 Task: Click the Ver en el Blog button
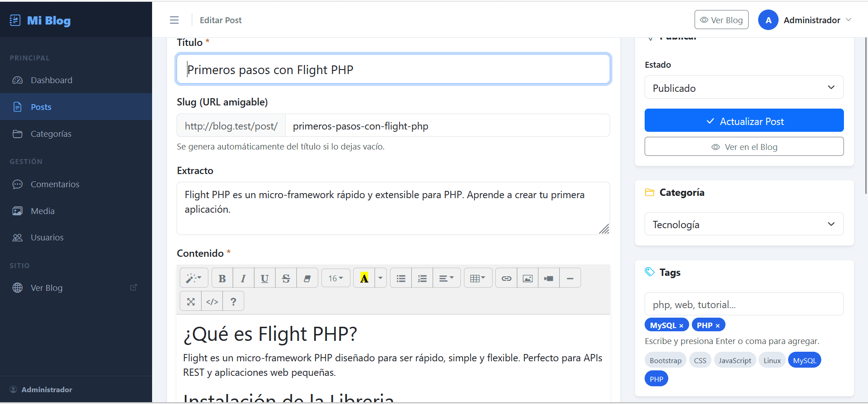[744, 146]
